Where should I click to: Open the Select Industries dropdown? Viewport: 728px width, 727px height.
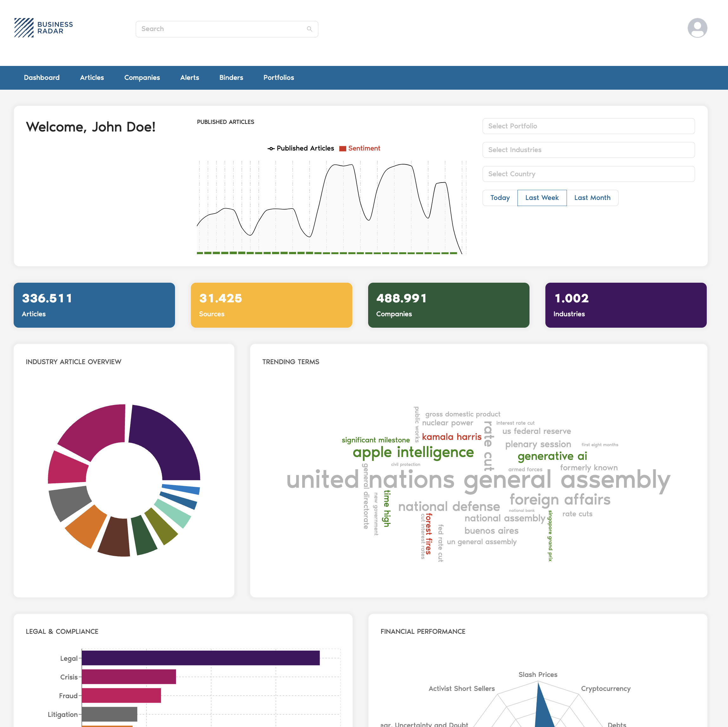pos(588,150)
